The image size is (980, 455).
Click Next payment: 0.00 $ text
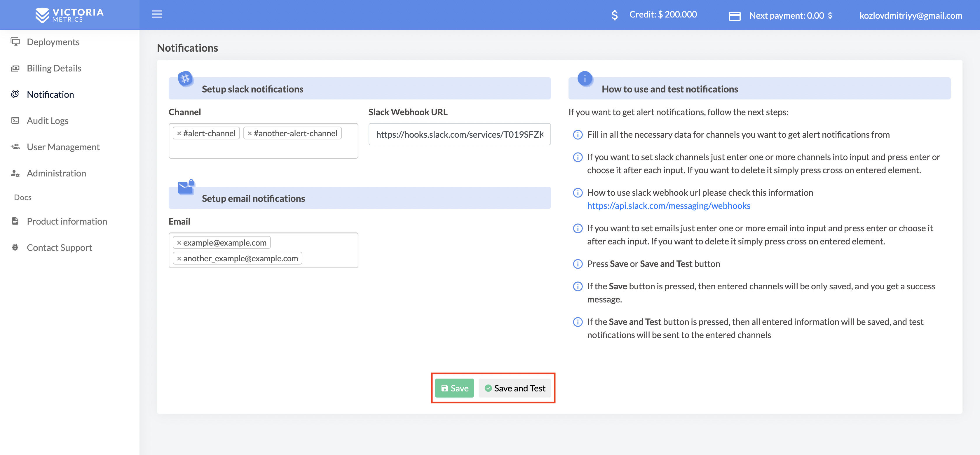click(791, 15)
